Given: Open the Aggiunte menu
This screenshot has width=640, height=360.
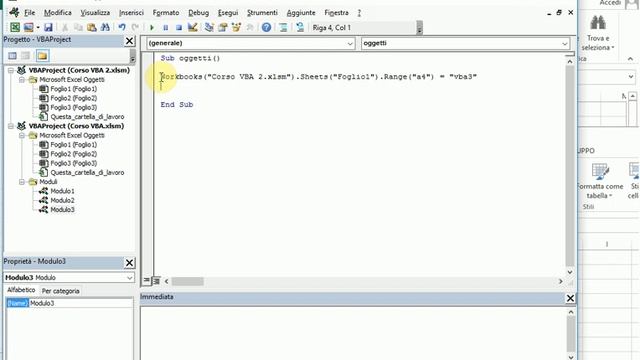Looking at the screenshot, I should pos(301,13).
